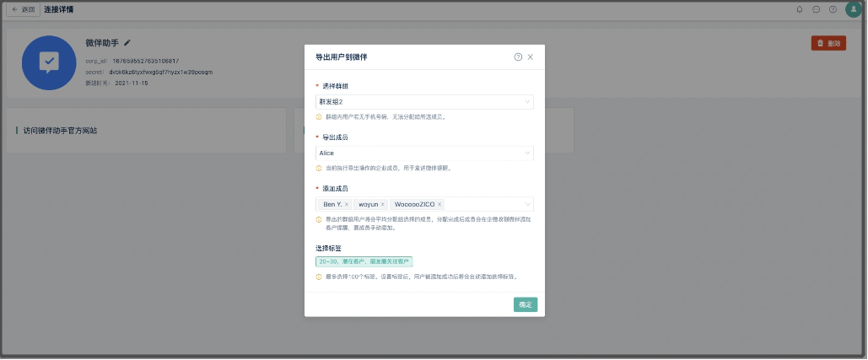Expand the 添加成员 multi-select arrow
Image resolution: width=868 pixels, height=360 pixels.
pos(527,205)
